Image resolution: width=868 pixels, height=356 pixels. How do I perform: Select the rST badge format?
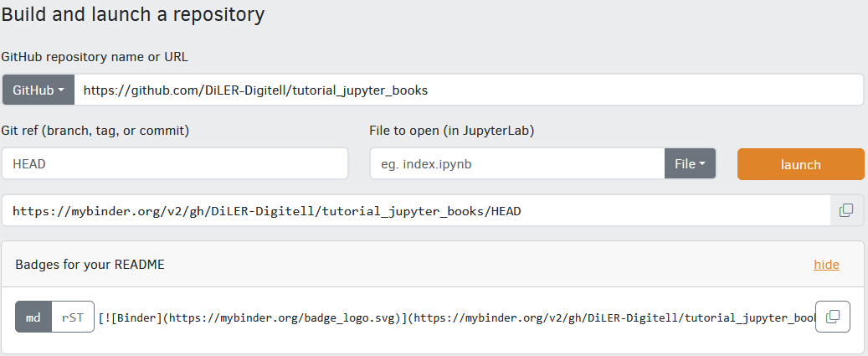click(x=73, y=317)
